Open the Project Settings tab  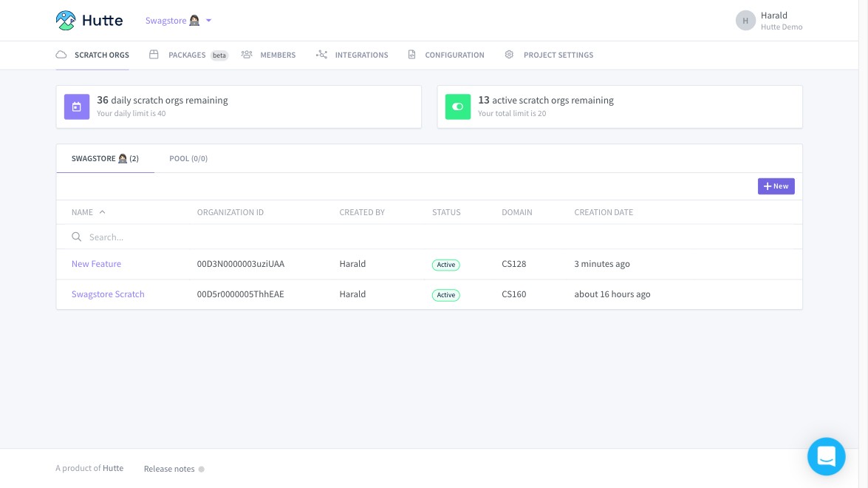(549, 55)
